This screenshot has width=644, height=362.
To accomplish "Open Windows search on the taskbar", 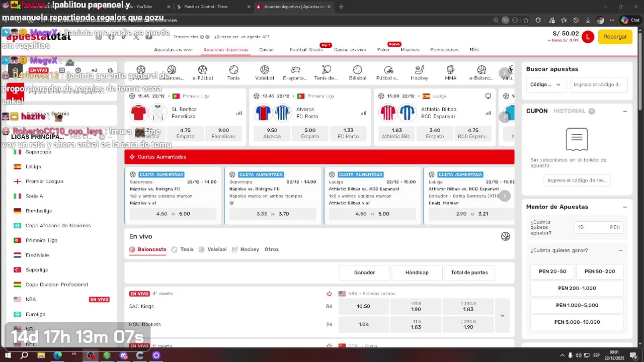I will tap(24, 355).
